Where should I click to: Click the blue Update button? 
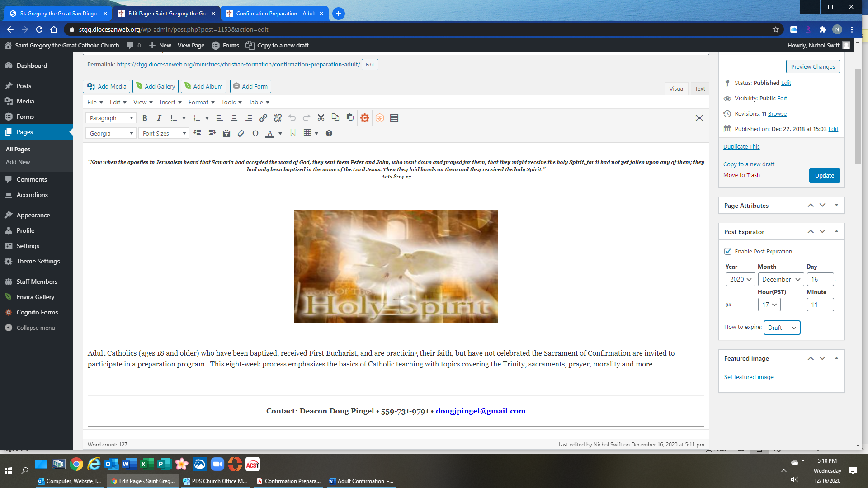pyautogui.click(x=824, y=175)
